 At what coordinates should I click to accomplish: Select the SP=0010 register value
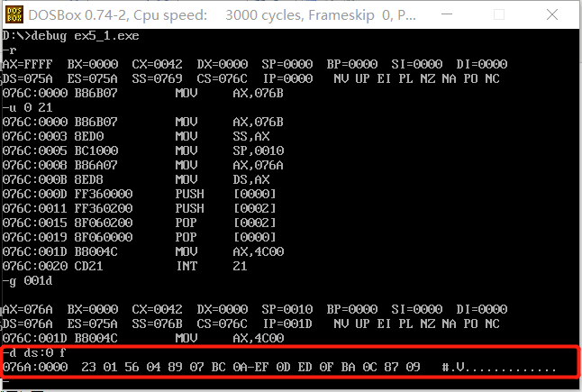pyautogui.click(x=286, y=309)
